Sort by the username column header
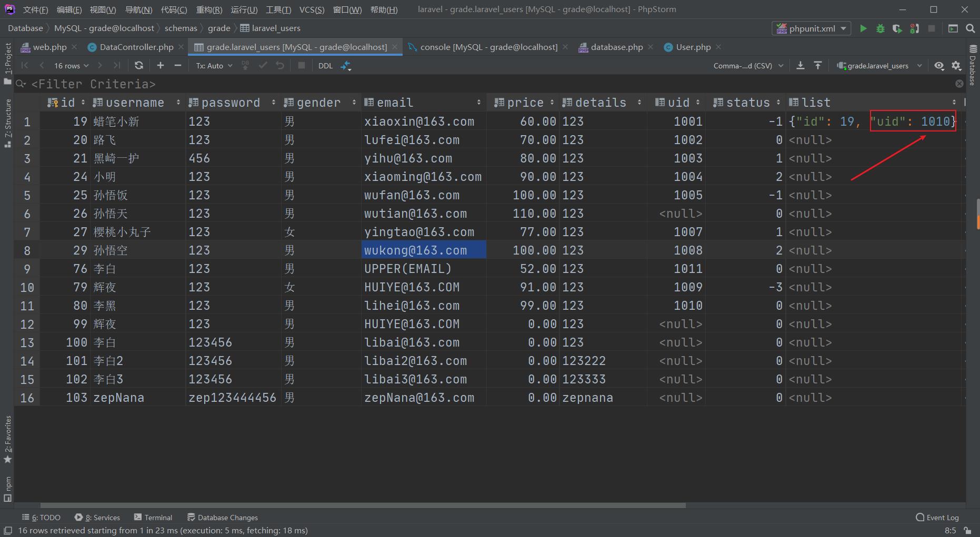Viewport: 980px width, 537px height. (137, 103)
